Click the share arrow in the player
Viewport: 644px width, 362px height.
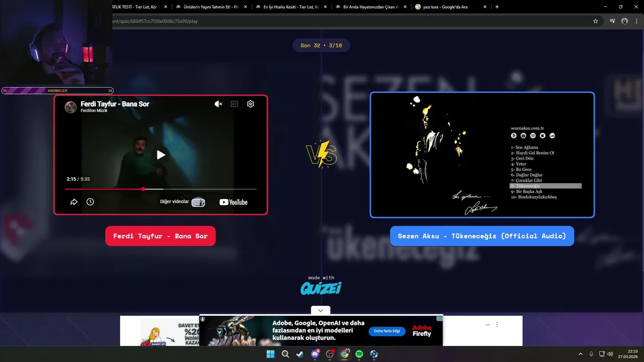point(74,202)
